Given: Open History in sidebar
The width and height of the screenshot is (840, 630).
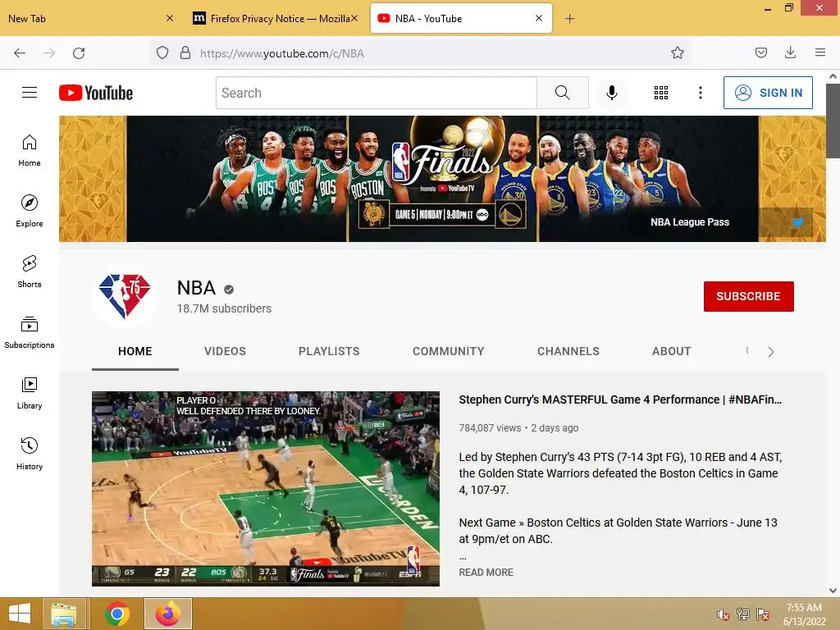Looking at the screenshot, I should (x=30, y=454).
